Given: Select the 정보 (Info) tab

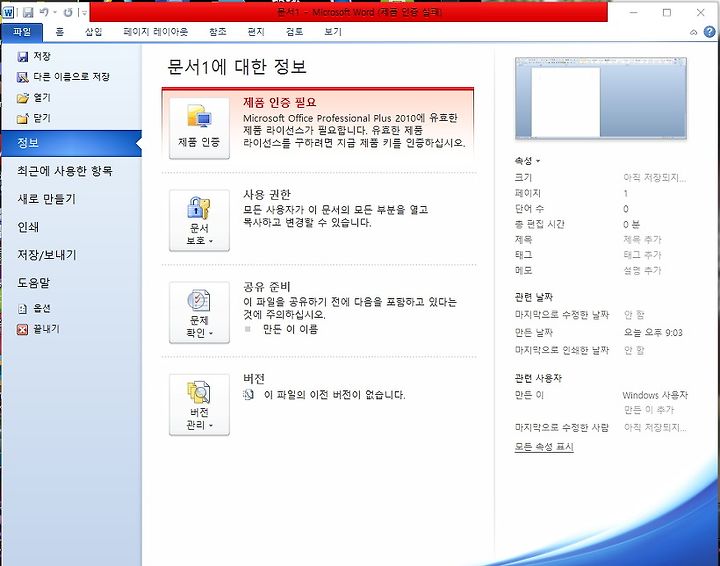Looking at the screenshot, I should point(71,143).
